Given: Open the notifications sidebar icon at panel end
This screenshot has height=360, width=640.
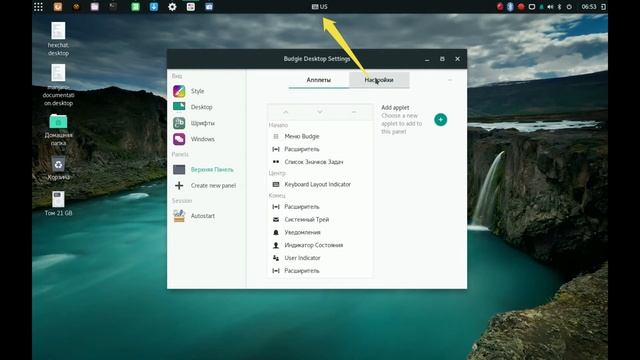Looking at the screenshot, I should pyautogui.click(x=603, y=7).
